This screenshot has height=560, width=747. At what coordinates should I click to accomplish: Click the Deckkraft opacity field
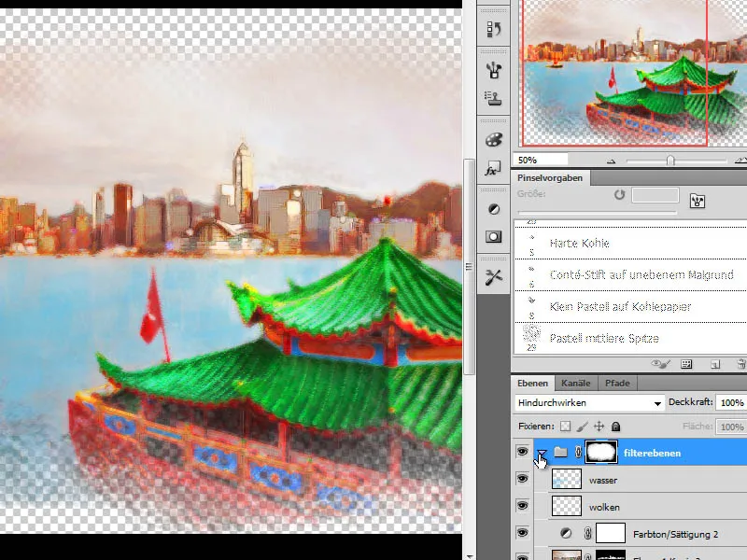(731, 403)
